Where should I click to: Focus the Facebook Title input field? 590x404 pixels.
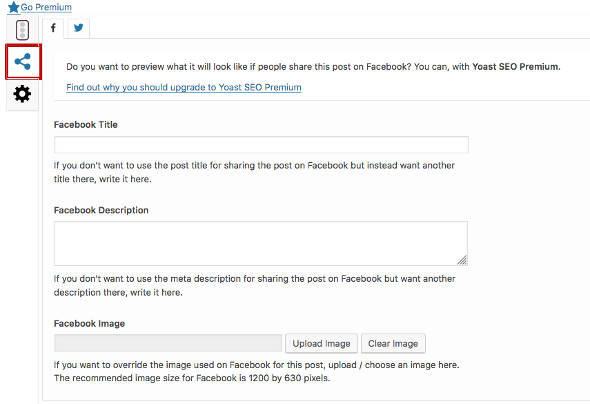(x=261, y=145)
